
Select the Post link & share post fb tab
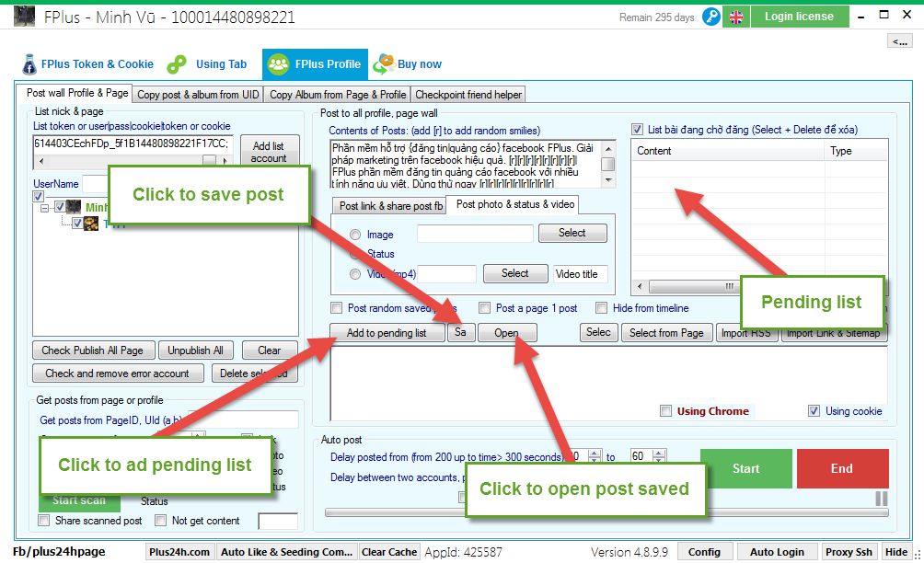(x=391, y=205)
